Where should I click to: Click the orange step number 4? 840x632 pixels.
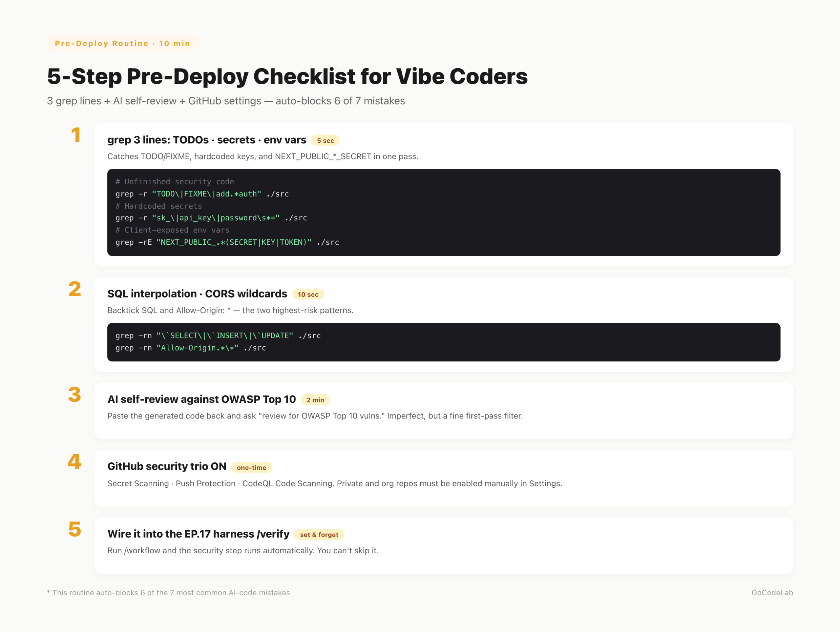coord(75,463)
